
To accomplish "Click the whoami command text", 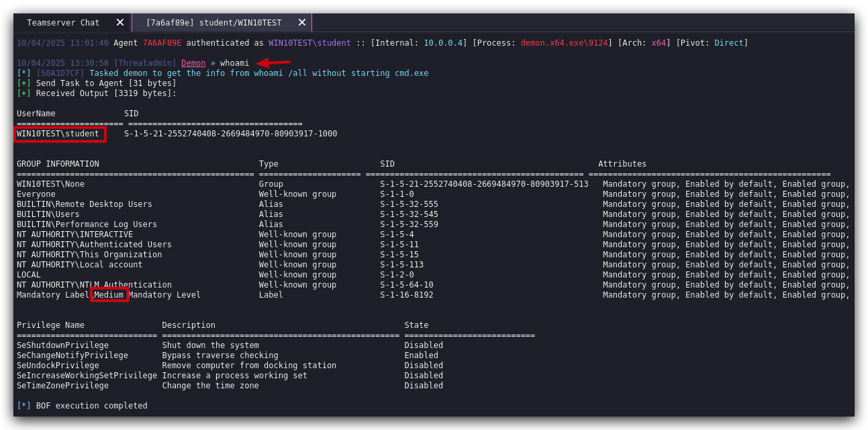I will coord(234,63).
